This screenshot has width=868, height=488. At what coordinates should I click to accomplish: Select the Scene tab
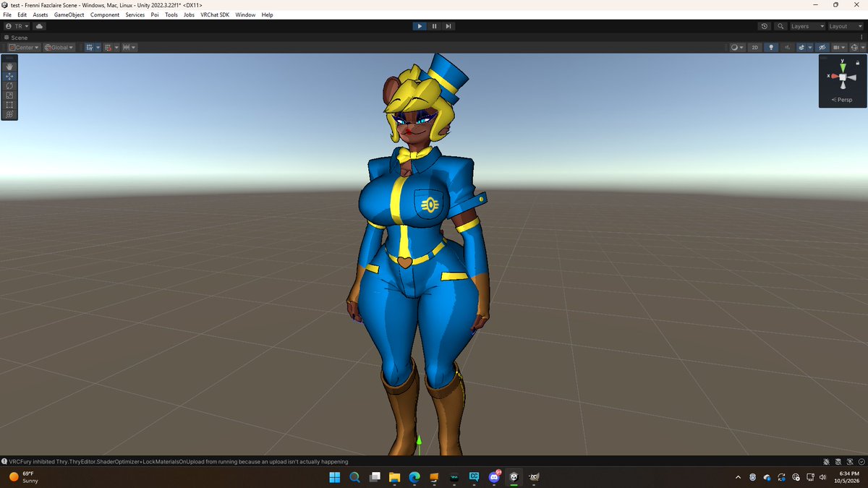tap(16, 38)
